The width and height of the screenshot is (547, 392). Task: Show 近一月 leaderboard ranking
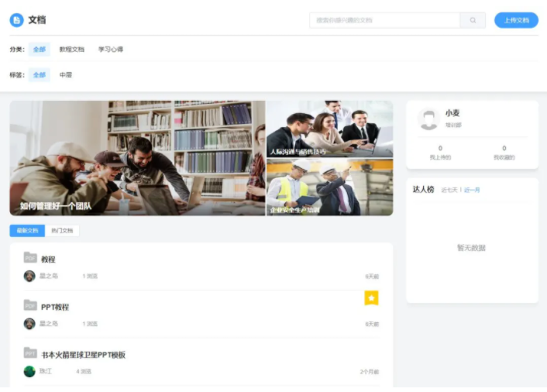point(473,190)
